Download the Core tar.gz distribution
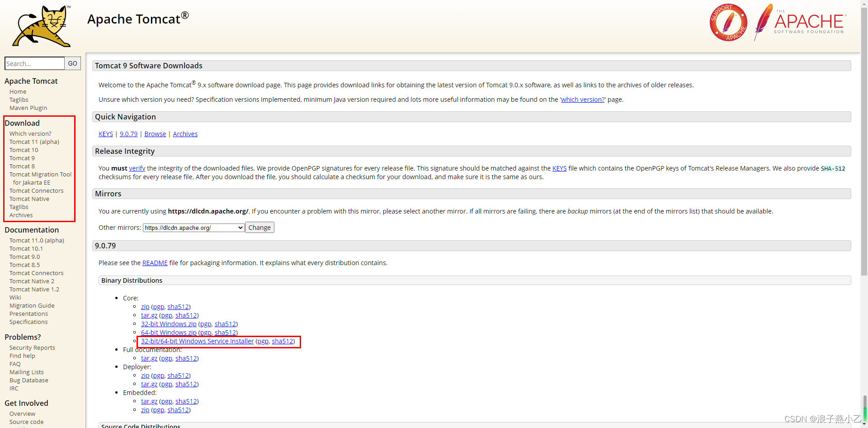The height and width of the screenshot is (428, 868). [149, 315]
